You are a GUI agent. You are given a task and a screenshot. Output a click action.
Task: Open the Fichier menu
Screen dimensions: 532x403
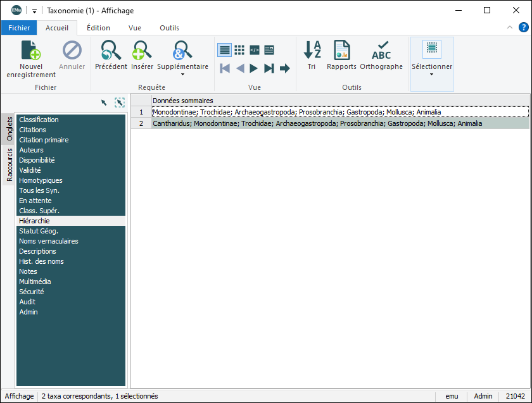pos(19,28)
